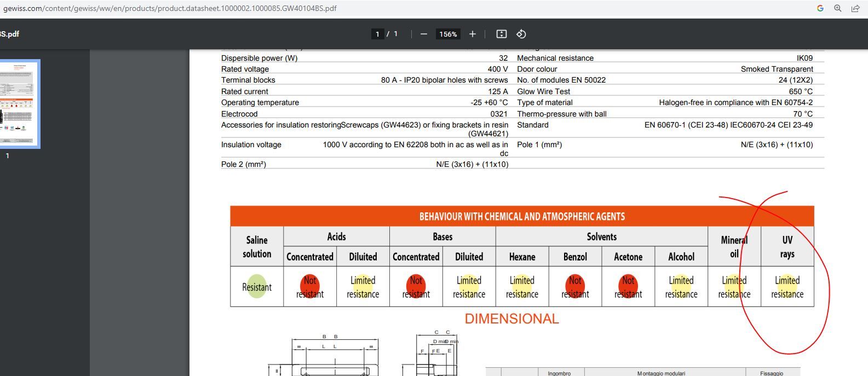Click the green 'Resistant' saline solution cell

(257, 287)
